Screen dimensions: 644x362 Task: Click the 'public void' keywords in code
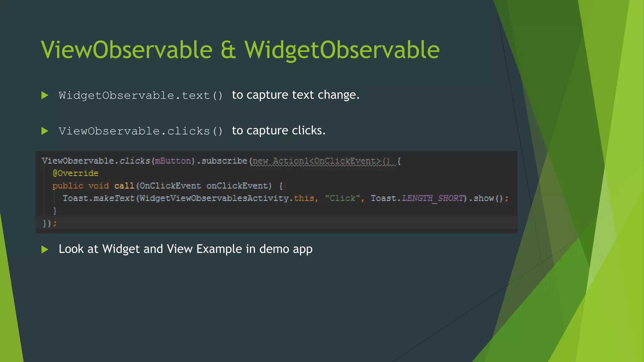pos(80,186)
